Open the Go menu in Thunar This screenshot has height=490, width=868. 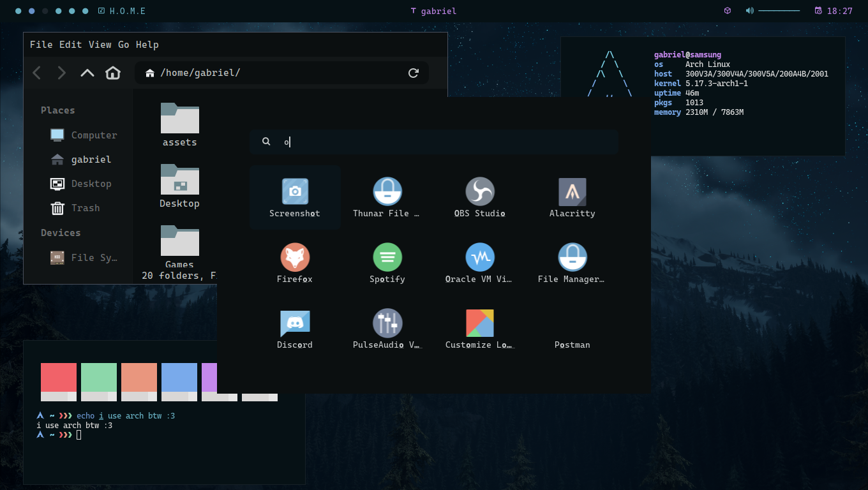[123, 45]
